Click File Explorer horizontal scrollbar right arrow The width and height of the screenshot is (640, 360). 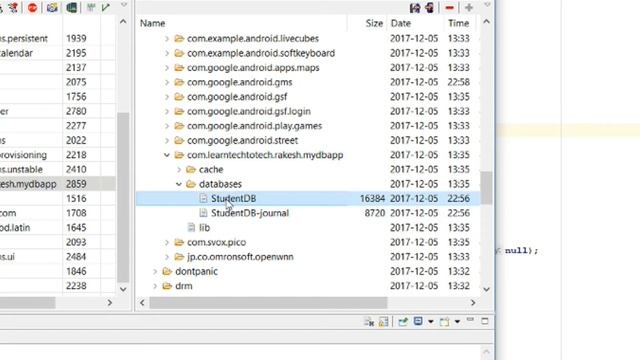click(473, 303)
